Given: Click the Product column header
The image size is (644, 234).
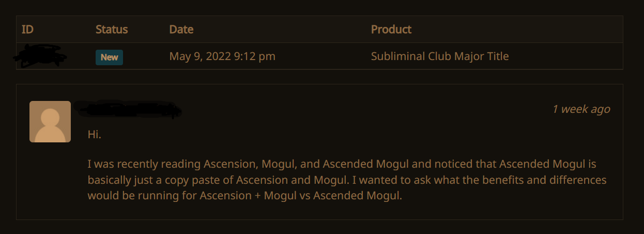Looking at the screenshot, I should 391,30.
